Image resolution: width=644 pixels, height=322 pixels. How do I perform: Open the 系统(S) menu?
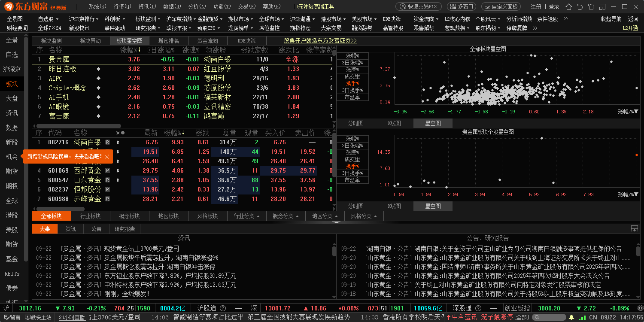pyautogui.click(x=97, y=6)
